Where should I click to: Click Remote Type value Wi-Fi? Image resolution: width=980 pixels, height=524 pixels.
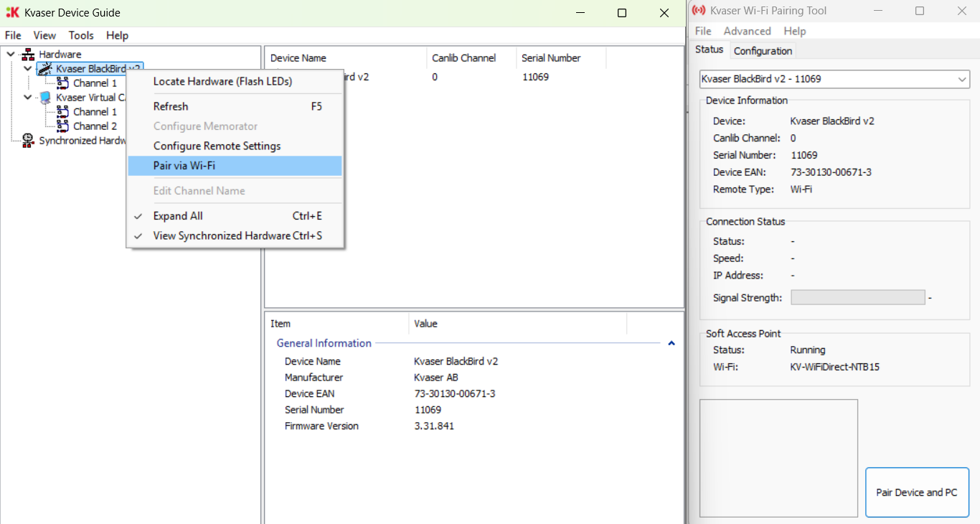click(x=801, y=190)
